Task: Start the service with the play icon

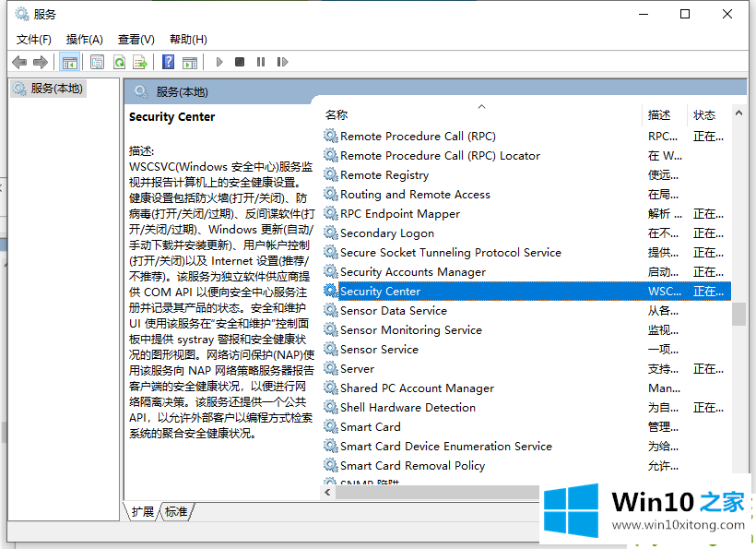Action: coord(219,62)
